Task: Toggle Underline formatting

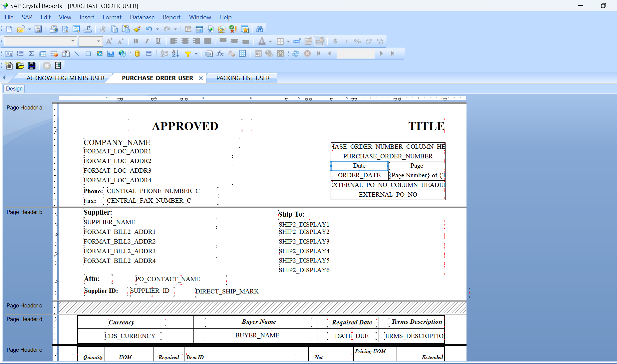Action: [158, 41]
